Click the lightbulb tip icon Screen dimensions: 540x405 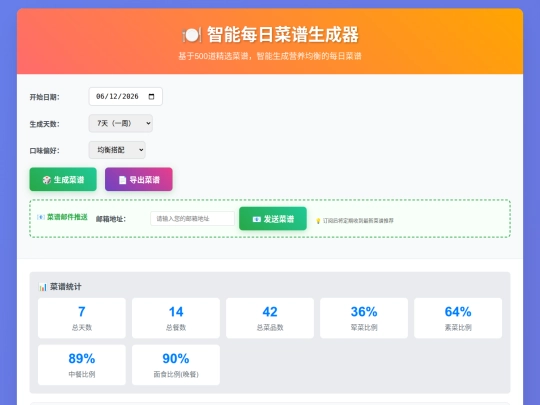click(x=318, y=221)
